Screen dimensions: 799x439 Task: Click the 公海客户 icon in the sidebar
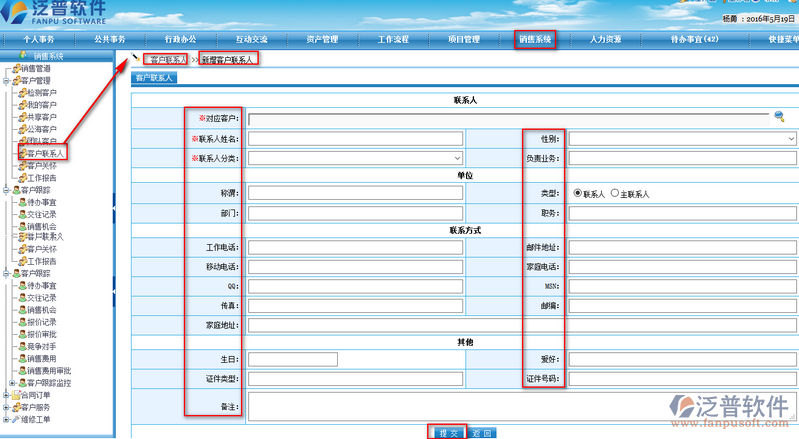click(x=22, y=129)
